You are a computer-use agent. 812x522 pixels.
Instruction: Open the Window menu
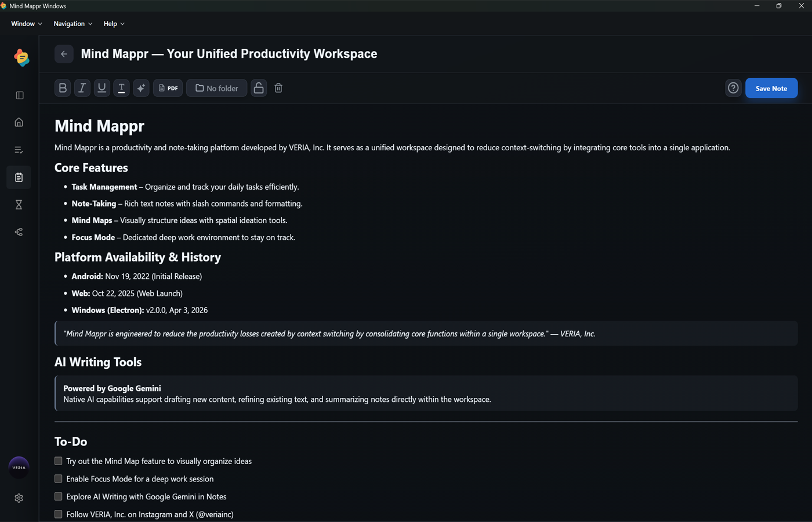pos(27,24)
